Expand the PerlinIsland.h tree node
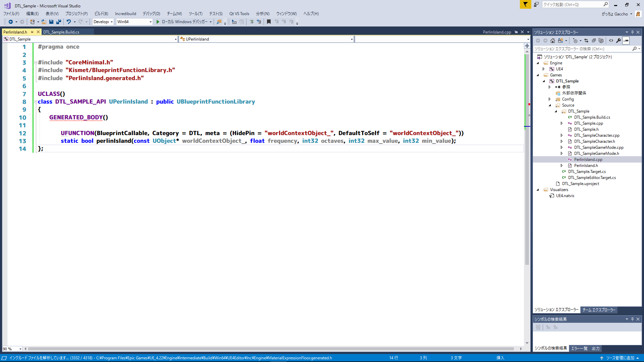 (562, 166)
